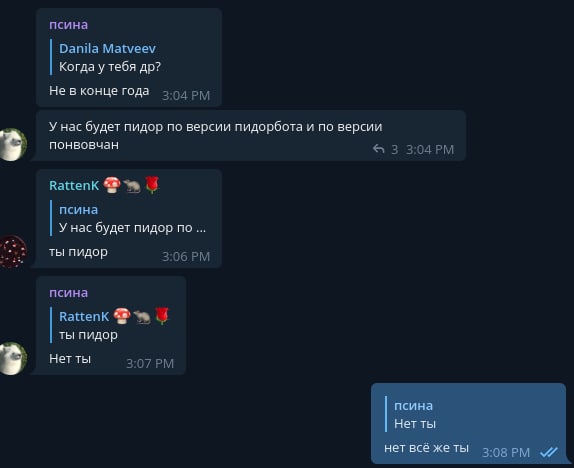Screen dimensions: 574x468
Task: Open the dog avatar beside 'Нет ты' message
Action: [12, 359]
